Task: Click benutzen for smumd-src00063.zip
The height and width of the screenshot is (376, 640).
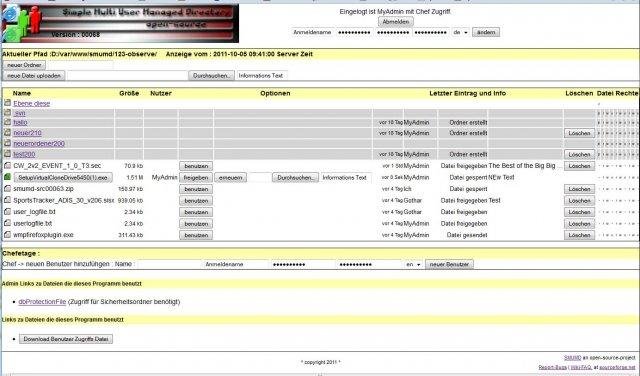Action: 196,189
